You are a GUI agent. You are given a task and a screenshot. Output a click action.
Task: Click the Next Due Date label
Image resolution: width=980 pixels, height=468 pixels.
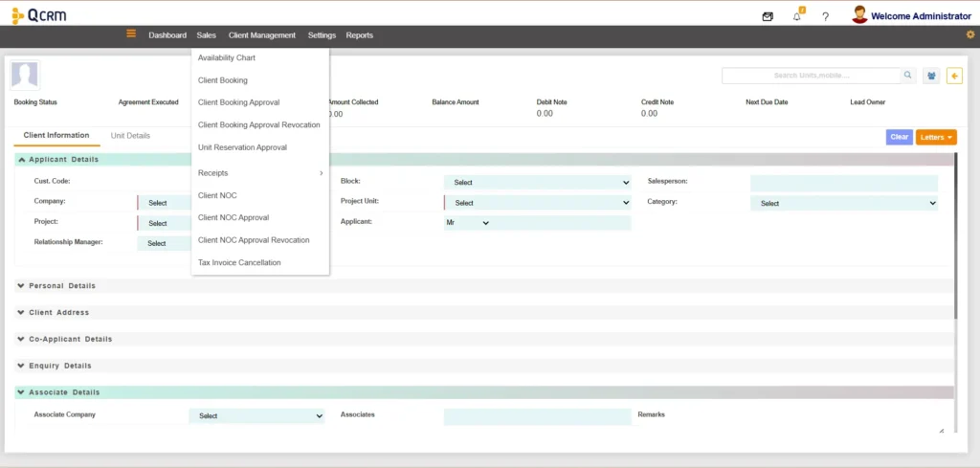click(767, 101)
